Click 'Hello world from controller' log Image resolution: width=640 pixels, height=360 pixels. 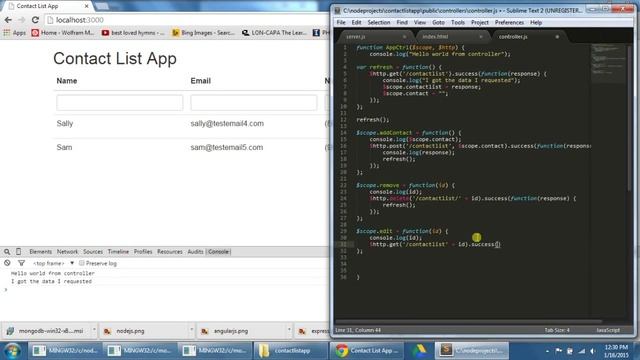tap(53, 273)
